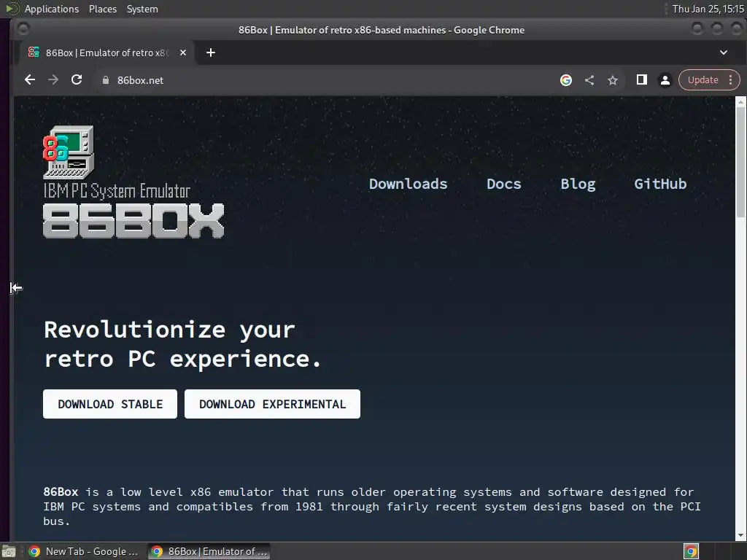Expand the tab search chevron
747x560 pixels.
click(x=724, y=52)
